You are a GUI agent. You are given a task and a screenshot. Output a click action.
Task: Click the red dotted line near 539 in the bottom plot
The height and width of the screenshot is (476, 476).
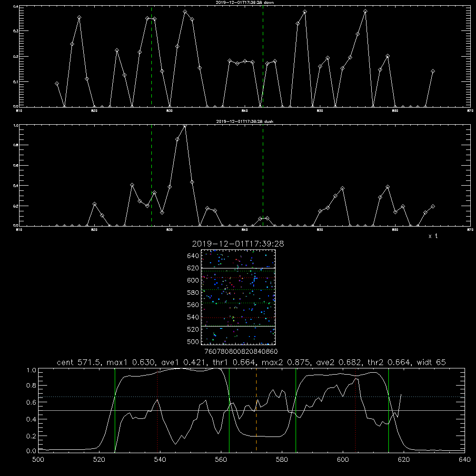tap(157, 410)
